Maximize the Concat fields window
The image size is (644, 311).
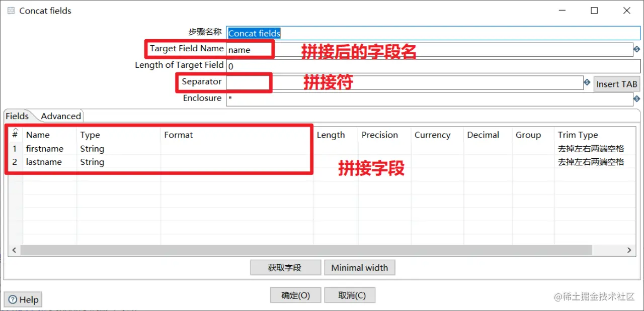(x=594, y=11)
